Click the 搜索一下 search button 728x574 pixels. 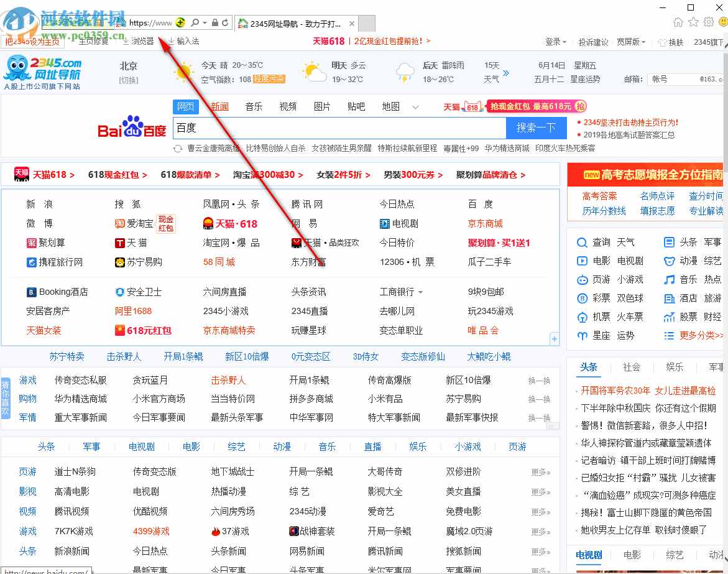click(536, 127)
